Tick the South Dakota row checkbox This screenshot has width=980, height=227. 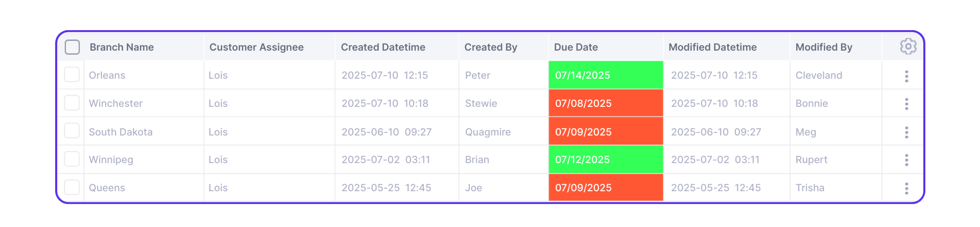72,131
